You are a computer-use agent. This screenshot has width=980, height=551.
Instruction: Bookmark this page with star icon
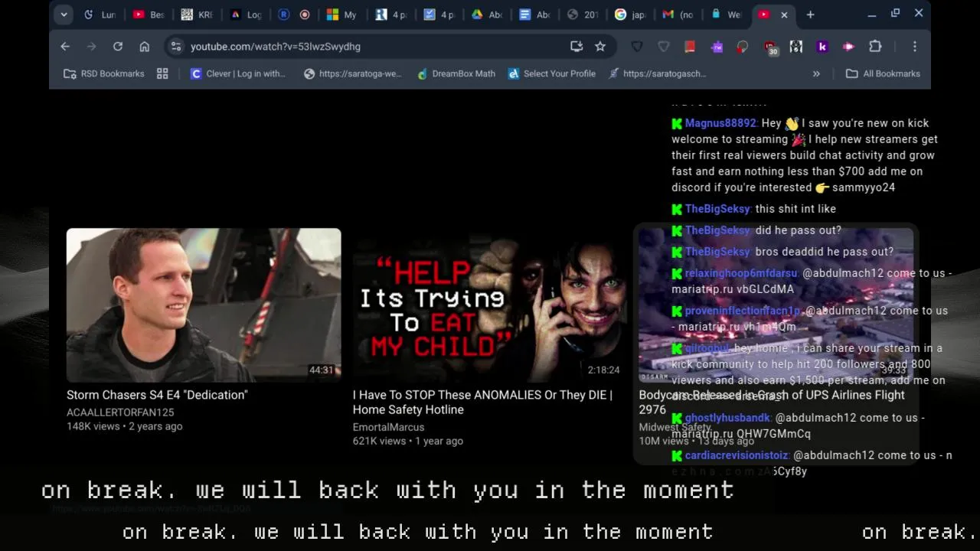(600, 47)
